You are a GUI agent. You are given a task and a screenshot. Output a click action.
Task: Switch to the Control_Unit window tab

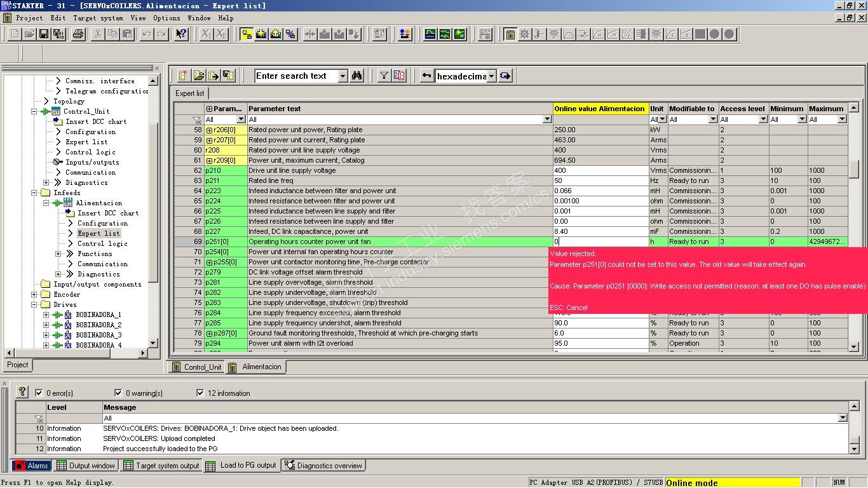point(196,367)
